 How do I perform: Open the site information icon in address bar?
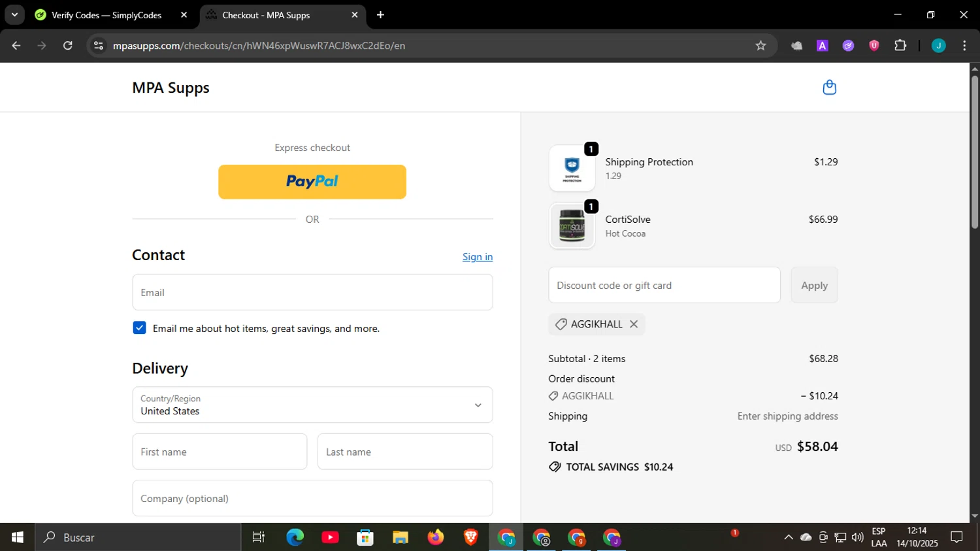pos(99,46)
